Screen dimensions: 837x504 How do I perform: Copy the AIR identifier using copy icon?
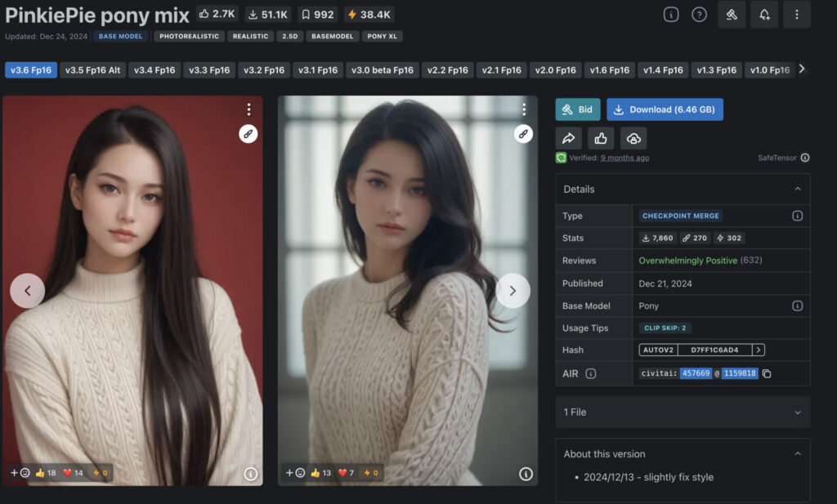coord(767,373)
